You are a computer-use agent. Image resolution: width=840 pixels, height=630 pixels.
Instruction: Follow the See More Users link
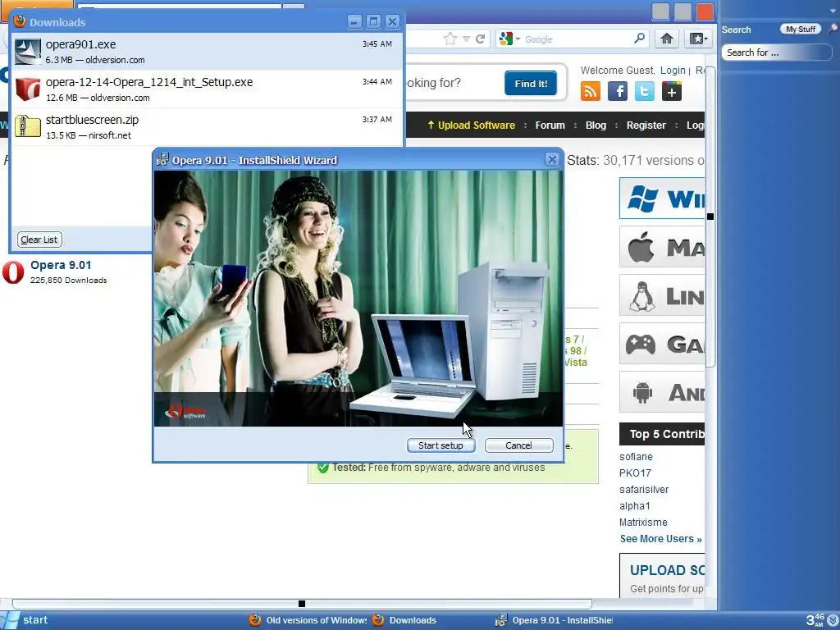[x=660, y=538]
